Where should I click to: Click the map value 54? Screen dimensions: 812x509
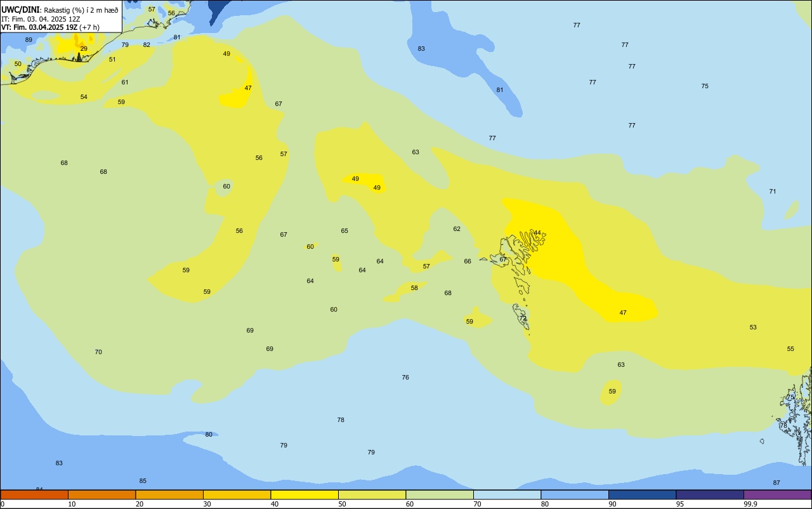84,97
